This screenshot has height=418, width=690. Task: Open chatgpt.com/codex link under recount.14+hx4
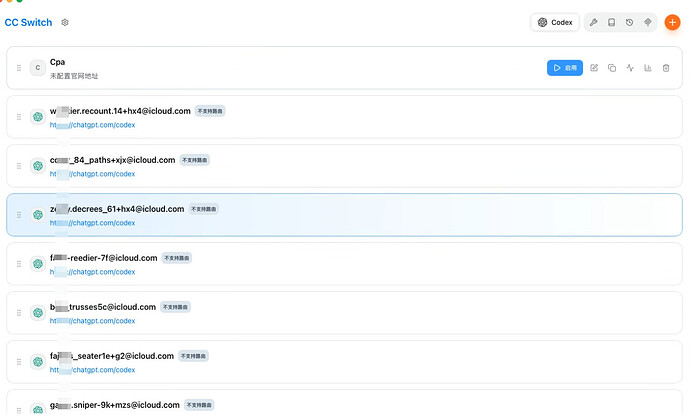point(92,125)
